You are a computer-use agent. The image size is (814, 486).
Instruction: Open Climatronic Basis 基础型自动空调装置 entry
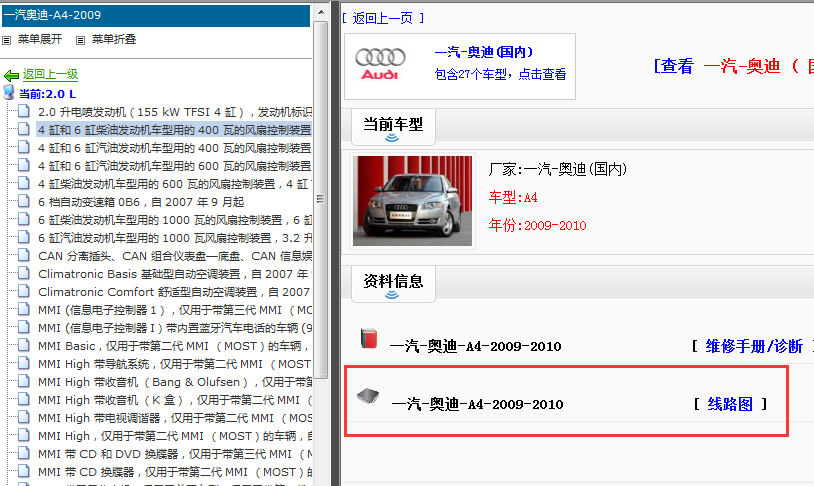pos(174,274)
